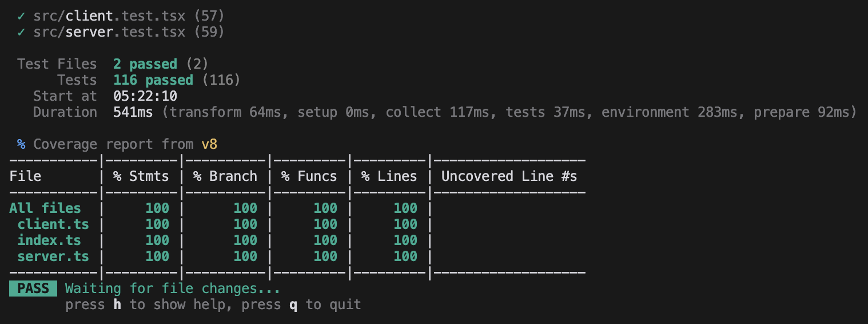This screenshot has width=868, height=324.
Task: Click the "% Stmts" column header
Action: click(141, 176)
